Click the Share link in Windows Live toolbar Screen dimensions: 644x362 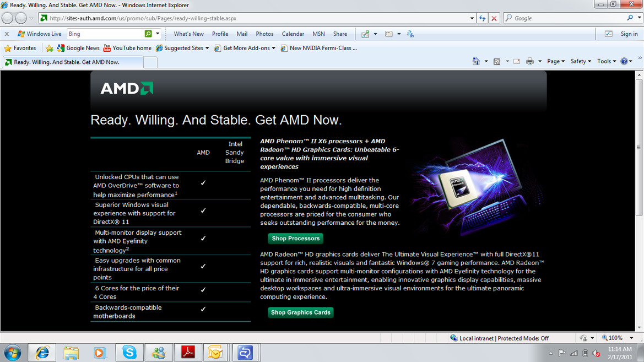340,34
